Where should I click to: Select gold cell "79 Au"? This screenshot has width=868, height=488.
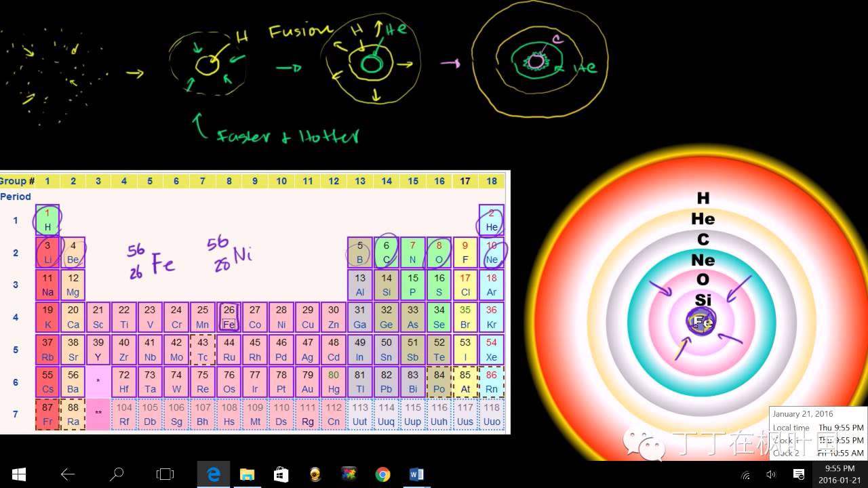pyautogui.click(x=308, y=382)
